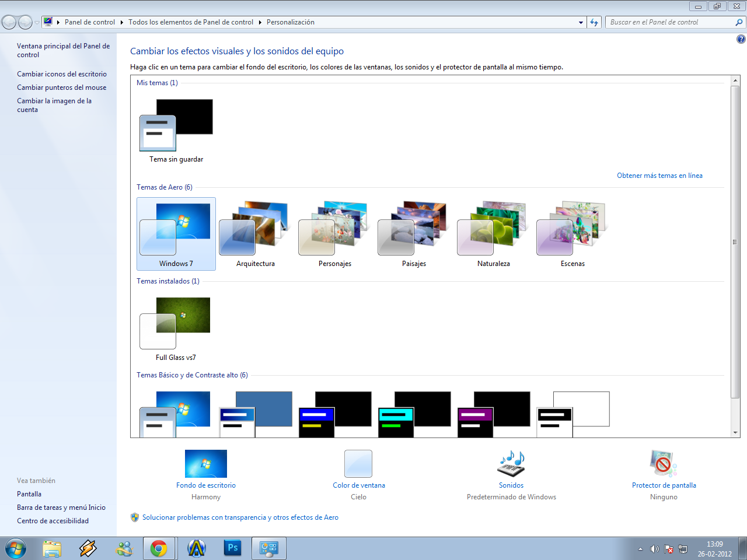Apply the Personajes theme
The width and height of the screenshot is (747, 560).
point(335,234)
